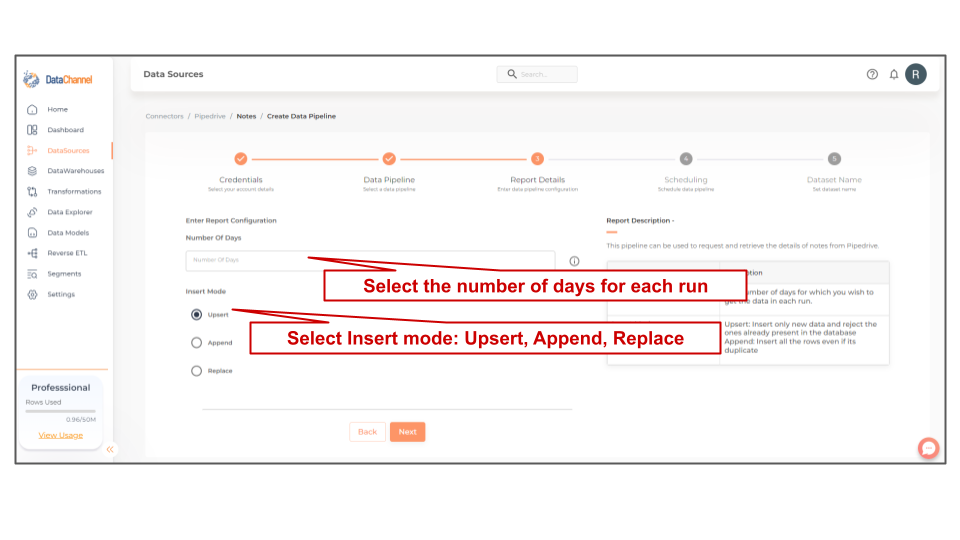Click the Rows Used progress bar
Screen dimensions: 960x540
coord(61,411)
